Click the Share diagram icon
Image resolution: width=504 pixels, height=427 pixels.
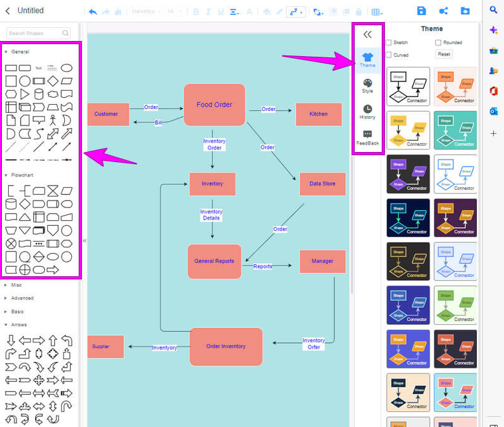pos(442,11)
